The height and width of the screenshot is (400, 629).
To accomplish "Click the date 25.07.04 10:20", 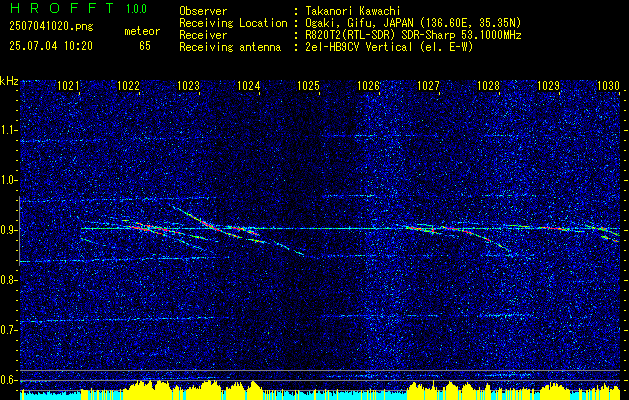I will [51, 46].
